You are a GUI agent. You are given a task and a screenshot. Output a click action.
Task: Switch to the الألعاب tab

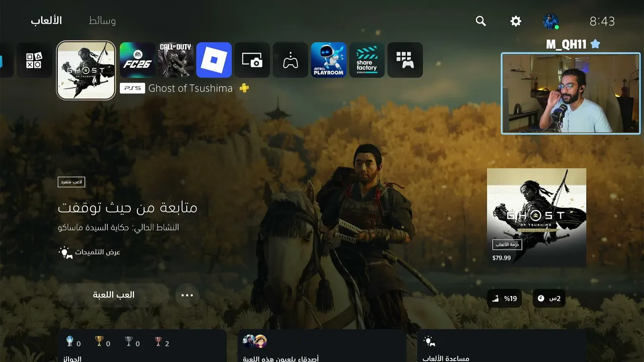[46, 21]
